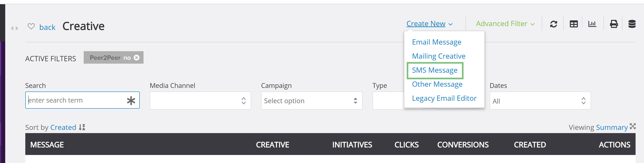The width and height of the screenshot is (644, 163).
Task: Select SMS Message from Create New menu
Action: pos(434,70)
